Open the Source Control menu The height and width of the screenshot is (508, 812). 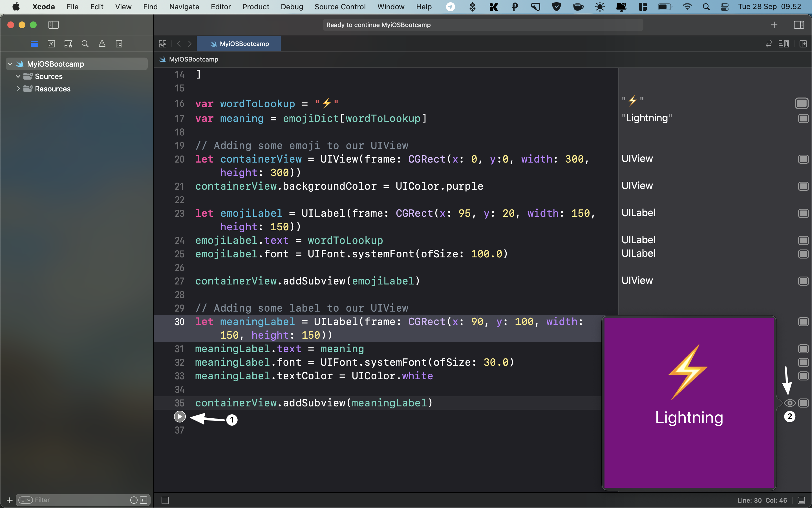pyautogui.click(x=340, y=7)
